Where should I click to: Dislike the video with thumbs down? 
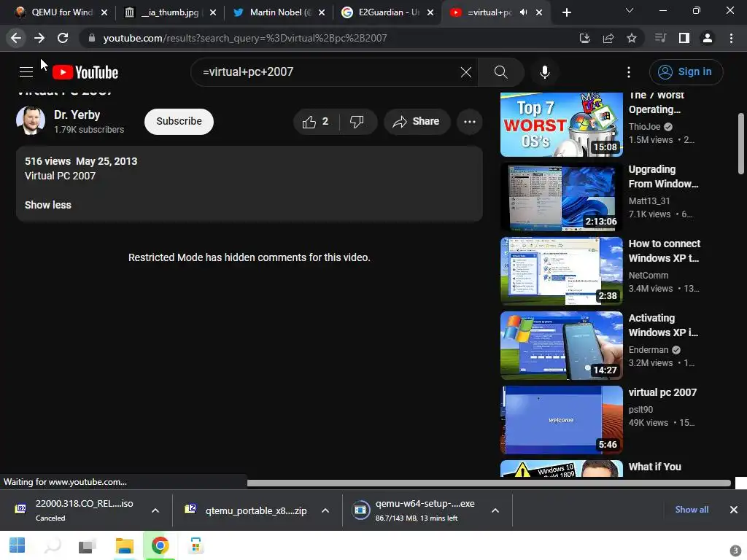[357, 122]
